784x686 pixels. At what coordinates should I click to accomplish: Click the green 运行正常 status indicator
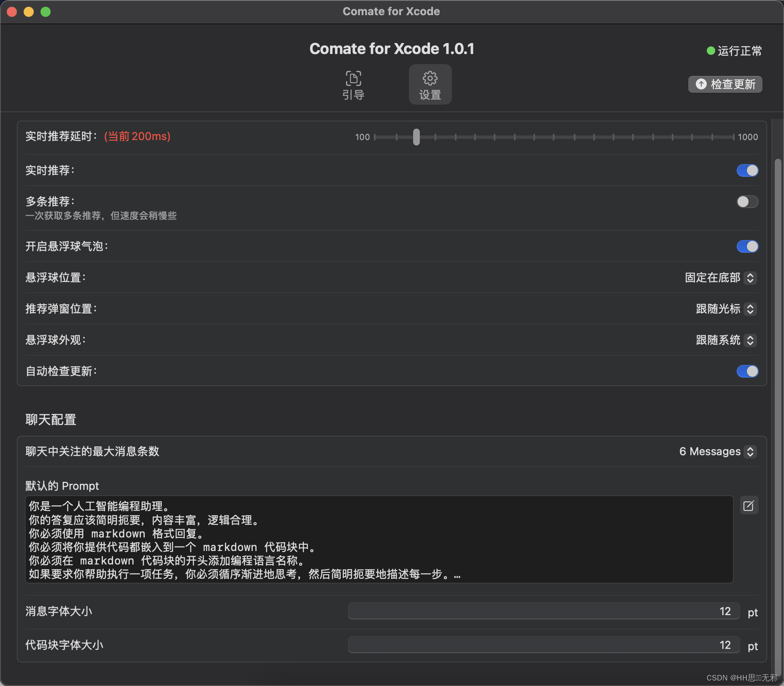pyautogui.click(x=734, y=51)
